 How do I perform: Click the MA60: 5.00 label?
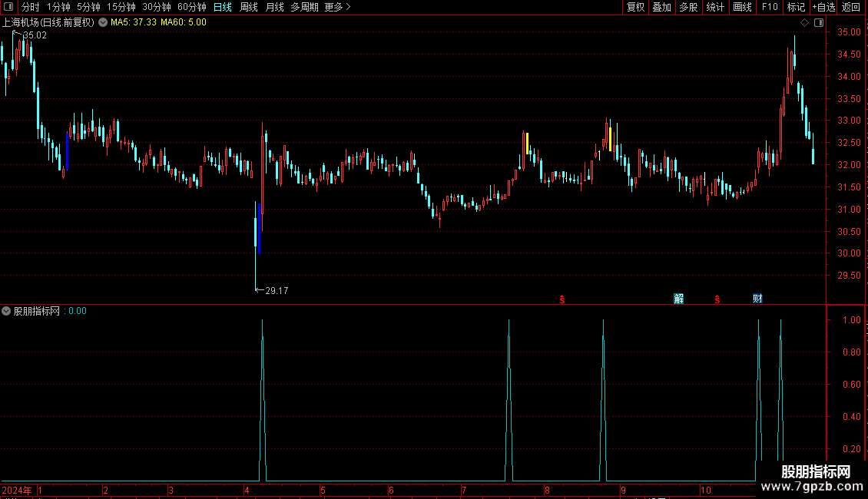[x=184, y=23]
